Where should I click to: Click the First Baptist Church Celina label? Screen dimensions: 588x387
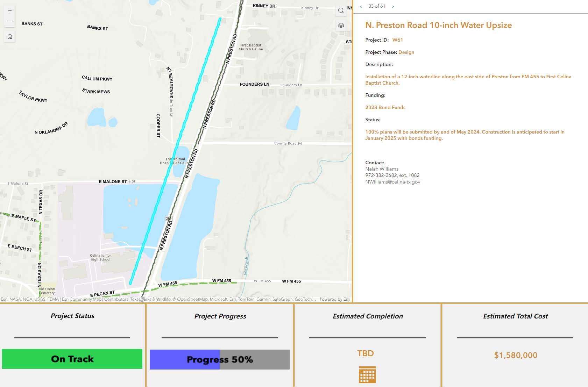pyautogui.click(x=251, y=47)
